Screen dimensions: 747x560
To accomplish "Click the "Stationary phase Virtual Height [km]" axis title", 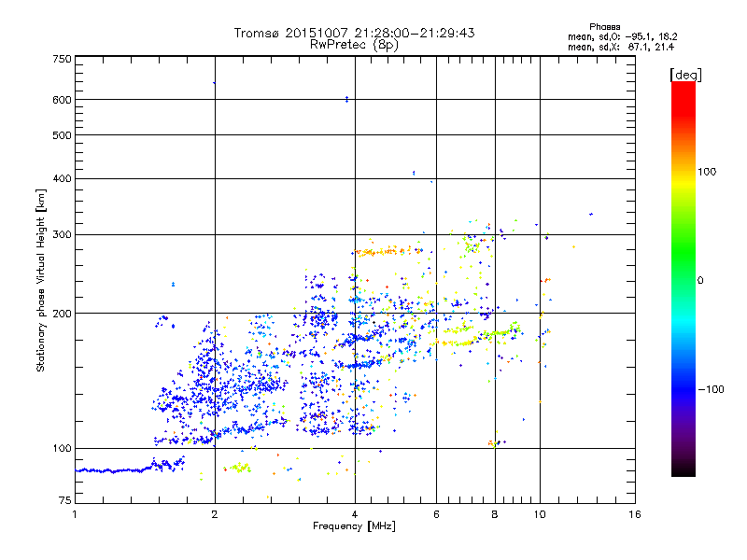I will coord(40,280).
